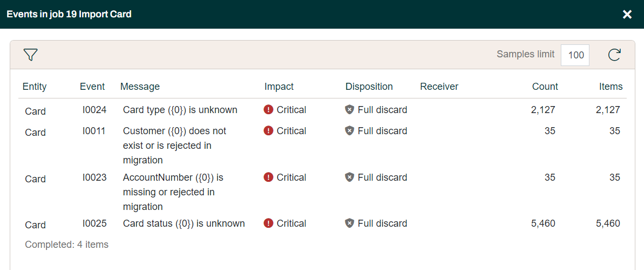This screenshot has height=270, width=644.
Task: Click Full discard shield for I0011
Action: point(350,131)
